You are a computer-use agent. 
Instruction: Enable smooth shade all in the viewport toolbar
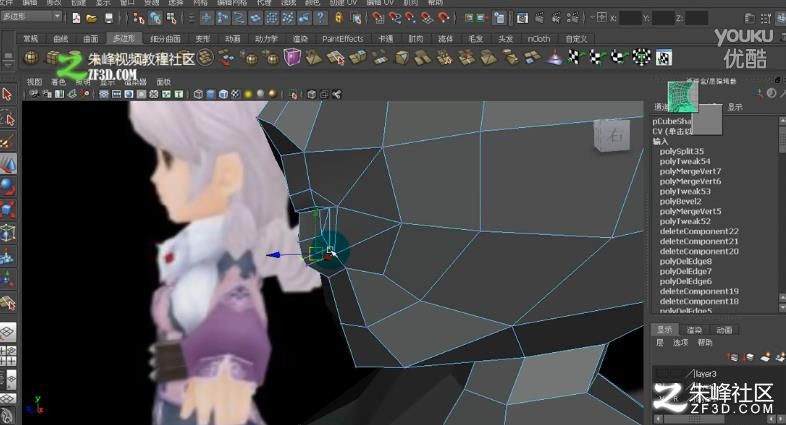tap(211, 94)
